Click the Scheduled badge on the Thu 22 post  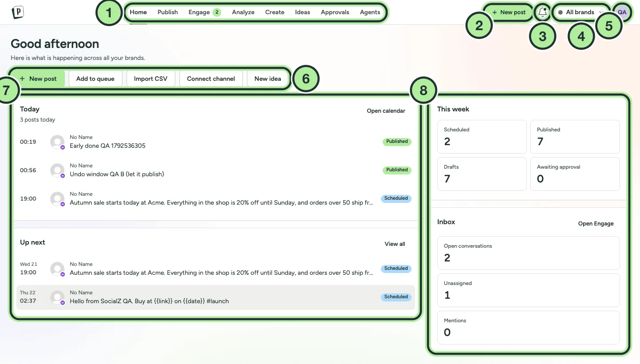click(x=396, y=297)
